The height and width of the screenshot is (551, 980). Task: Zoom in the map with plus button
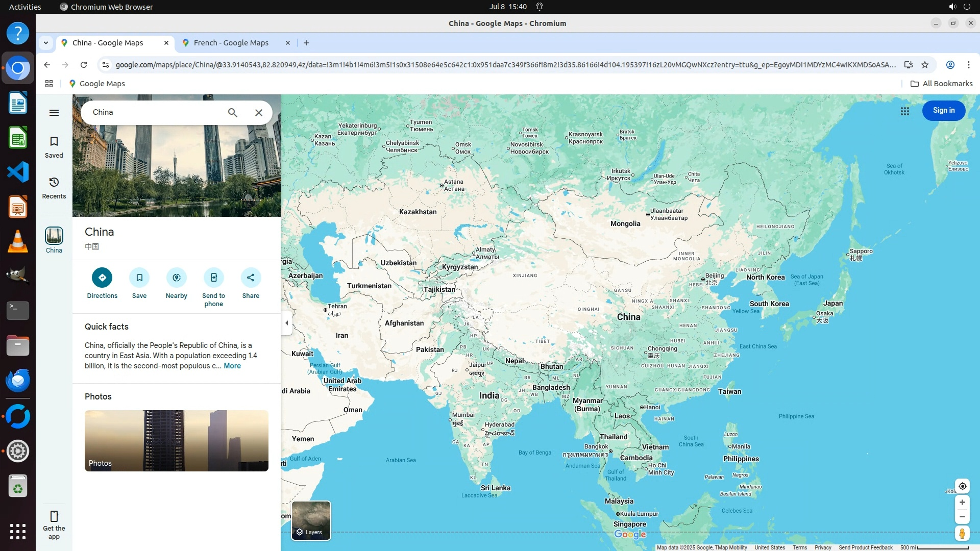tap(962, 503)
